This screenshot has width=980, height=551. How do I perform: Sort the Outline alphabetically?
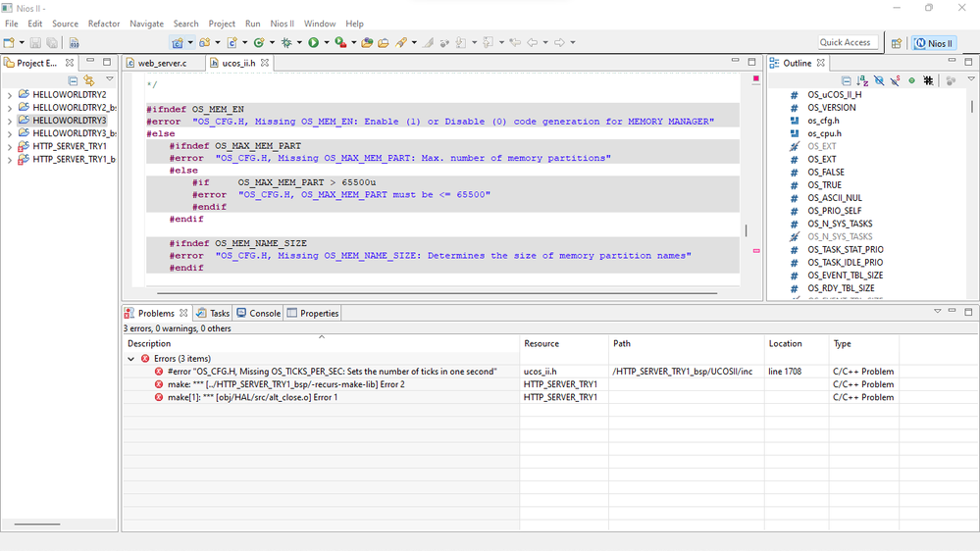[862, 80]
